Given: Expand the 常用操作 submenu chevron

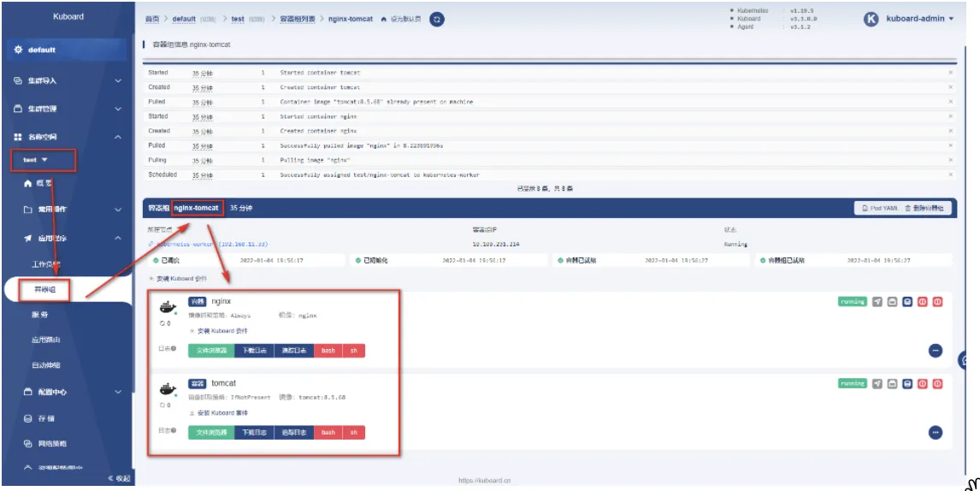Looking at the screenshot, I should pos(117,210).
